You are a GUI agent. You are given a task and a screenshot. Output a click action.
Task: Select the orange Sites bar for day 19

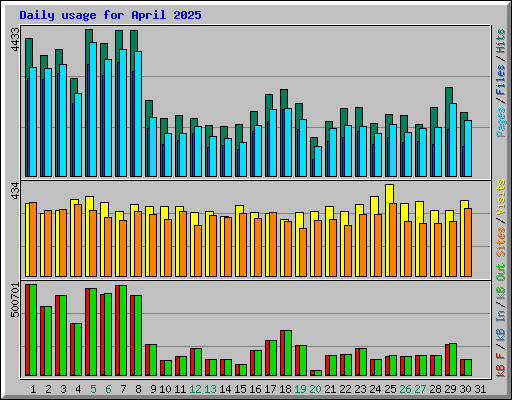point(303,252)
